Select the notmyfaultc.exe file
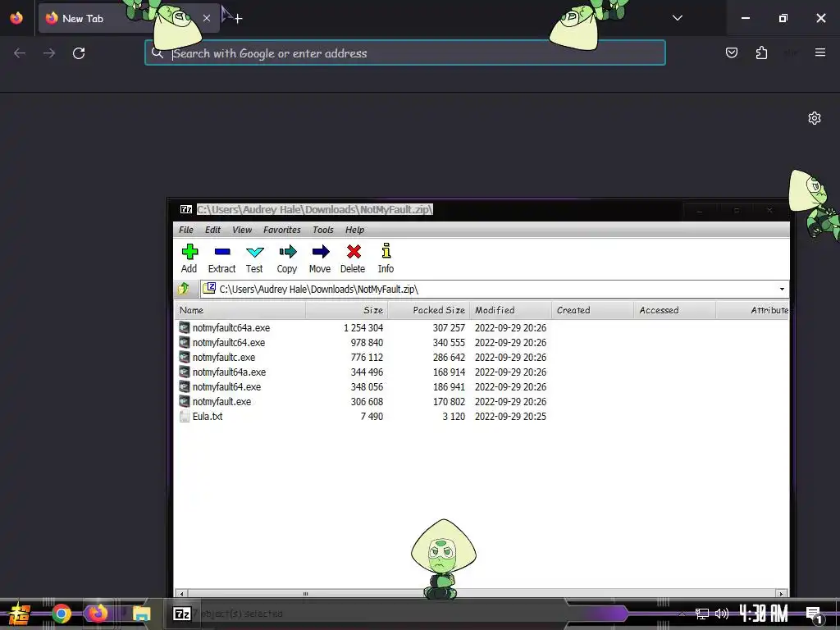 coord(223,358)
